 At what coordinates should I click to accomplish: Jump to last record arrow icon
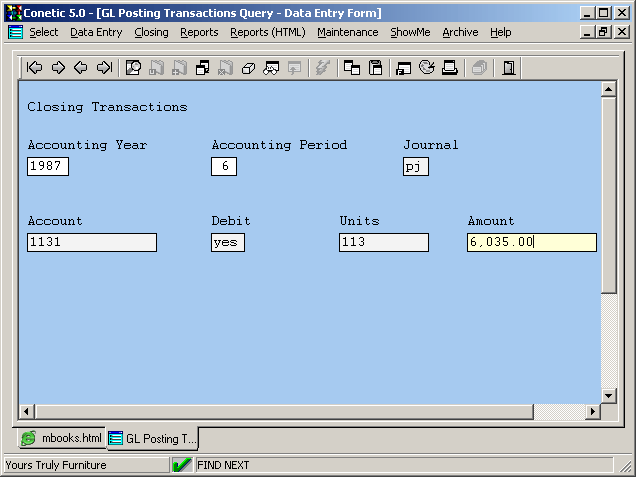[x=103, y=68]
